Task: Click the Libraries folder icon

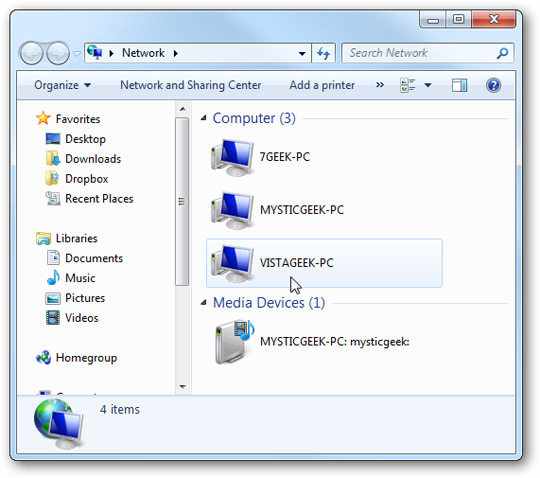Action: 43,238
